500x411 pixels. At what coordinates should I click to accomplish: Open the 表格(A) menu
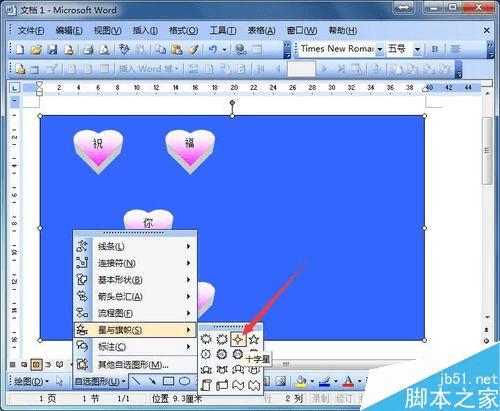click(261, 31)
